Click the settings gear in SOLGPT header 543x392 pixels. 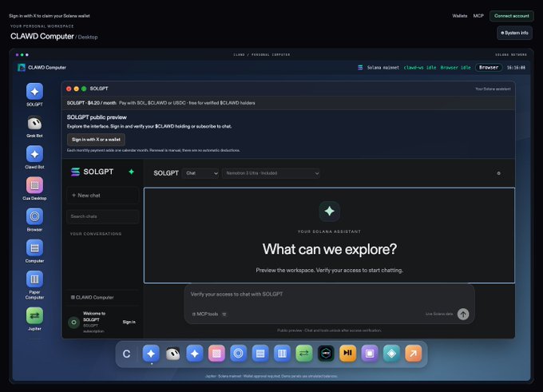[498, 173]
